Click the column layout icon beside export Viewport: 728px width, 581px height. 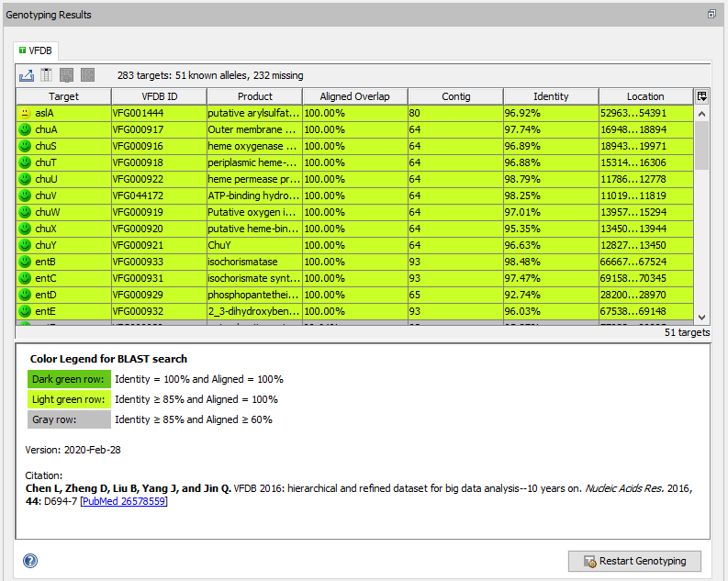click(46, 75)
